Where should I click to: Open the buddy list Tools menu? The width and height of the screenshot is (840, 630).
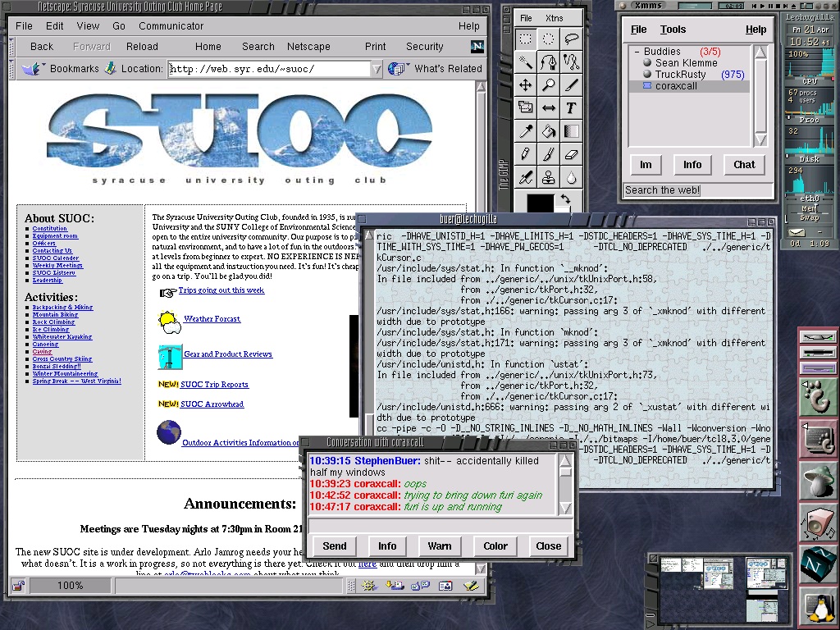coord(673,30)
